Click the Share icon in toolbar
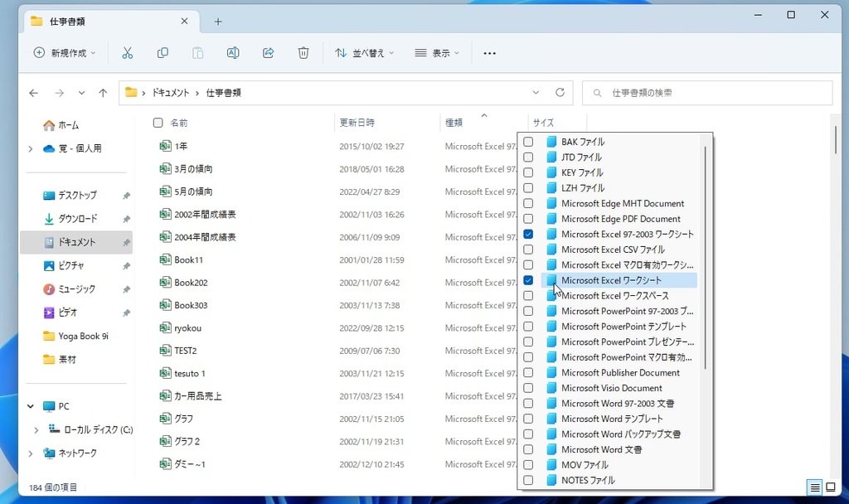The image size is (849, 504). point(268,53)
